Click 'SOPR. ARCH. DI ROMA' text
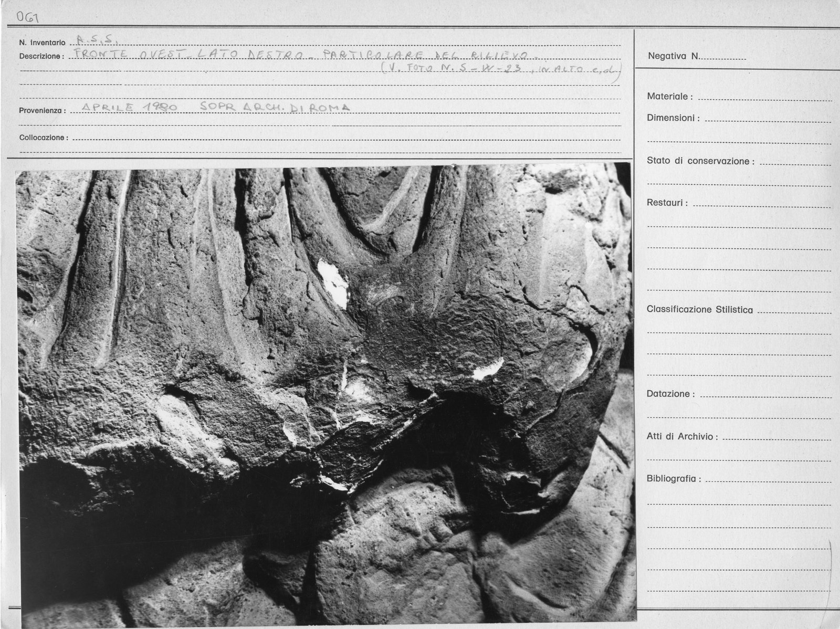Image resolution: width=840 pixels, height=629 pixels. pyautogui.click(x=275, y=108)
